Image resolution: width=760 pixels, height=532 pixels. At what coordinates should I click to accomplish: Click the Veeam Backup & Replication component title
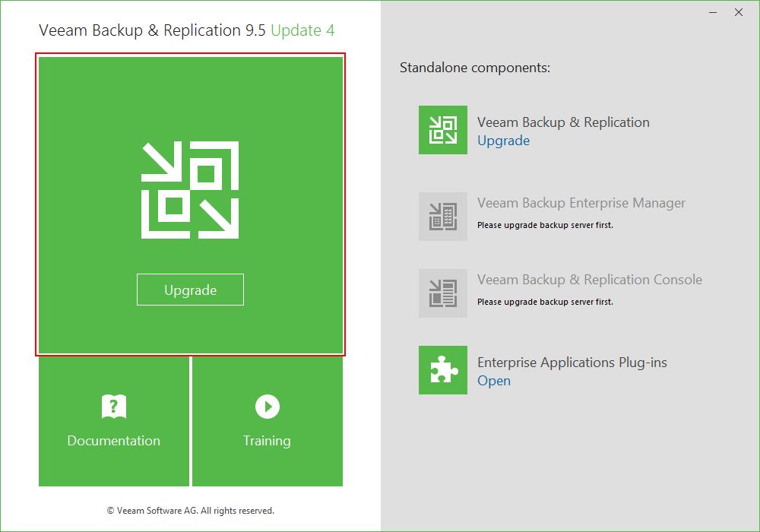pyautogui.click(x=563, y=122)
